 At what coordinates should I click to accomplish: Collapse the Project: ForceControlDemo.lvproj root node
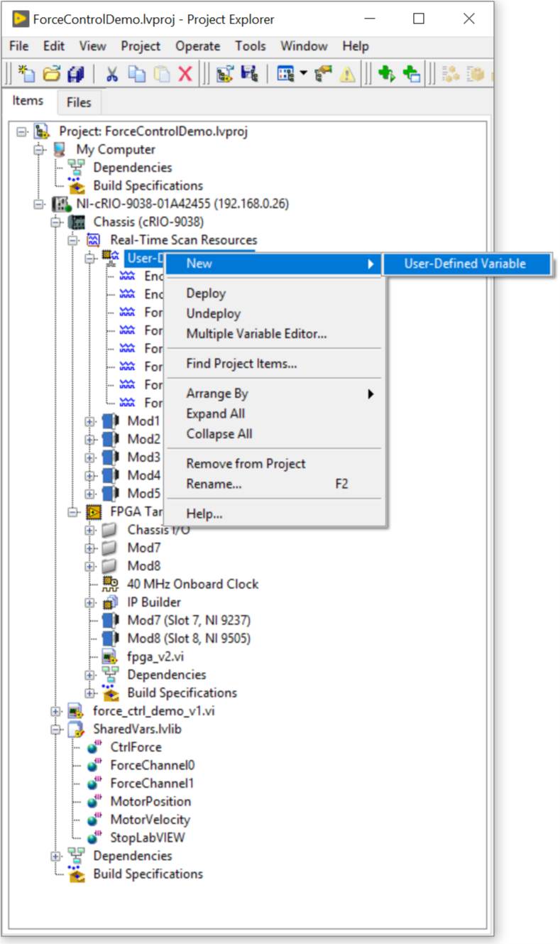tap(21, 131)
